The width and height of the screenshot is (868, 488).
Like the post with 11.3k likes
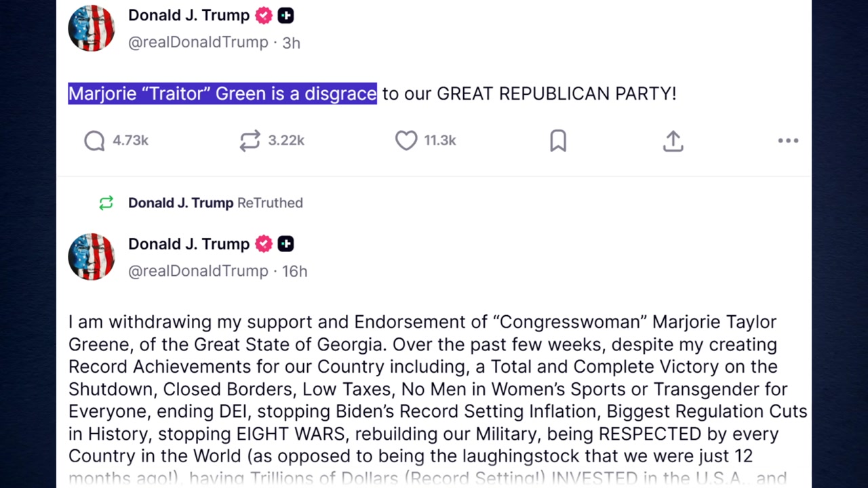point(406,140)
